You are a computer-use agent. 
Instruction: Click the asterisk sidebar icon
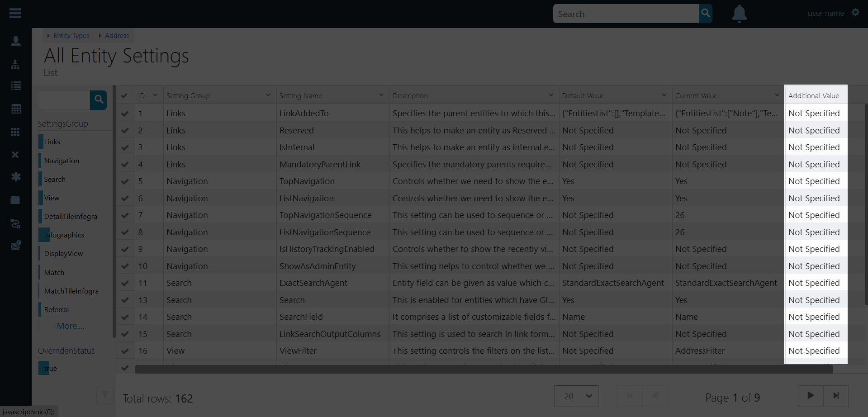[16, 177]
